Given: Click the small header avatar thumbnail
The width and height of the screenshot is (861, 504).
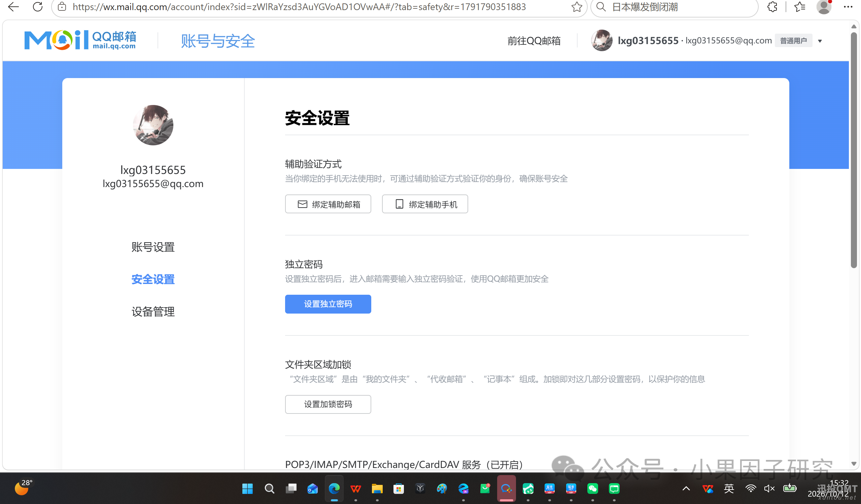Looking at the screenshot, I should [x=601, y=40].
